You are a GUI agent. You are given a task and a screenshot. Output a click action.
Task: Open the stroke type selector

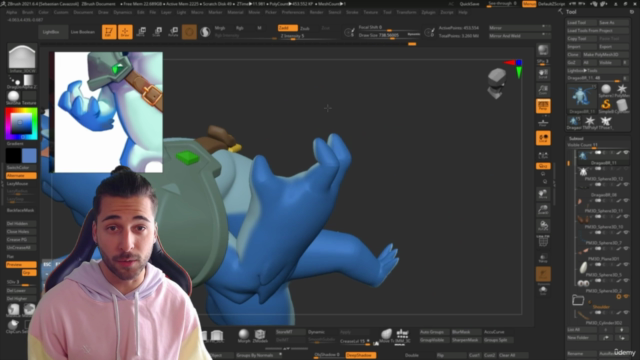tap(14, 80)
